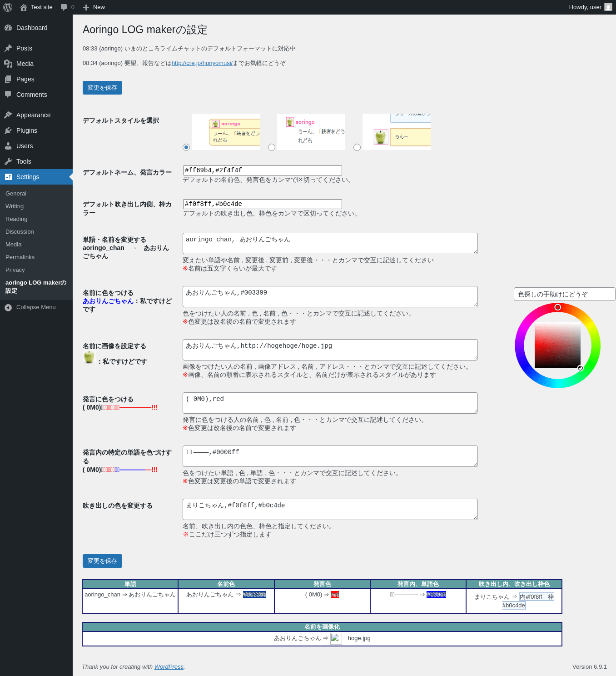616x676 pixels.
Task: Click the red color value in table
Action: coord(335,595)
